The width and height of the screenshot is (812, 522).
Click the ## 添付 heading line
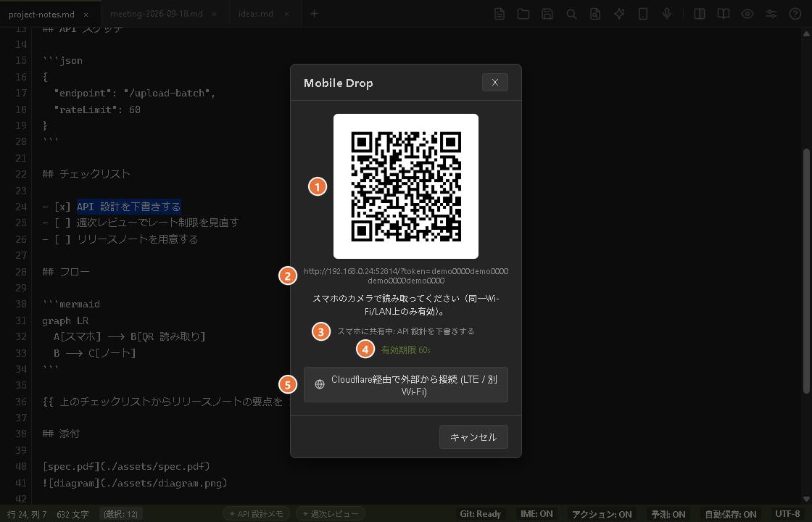click(x=61, y=434)
